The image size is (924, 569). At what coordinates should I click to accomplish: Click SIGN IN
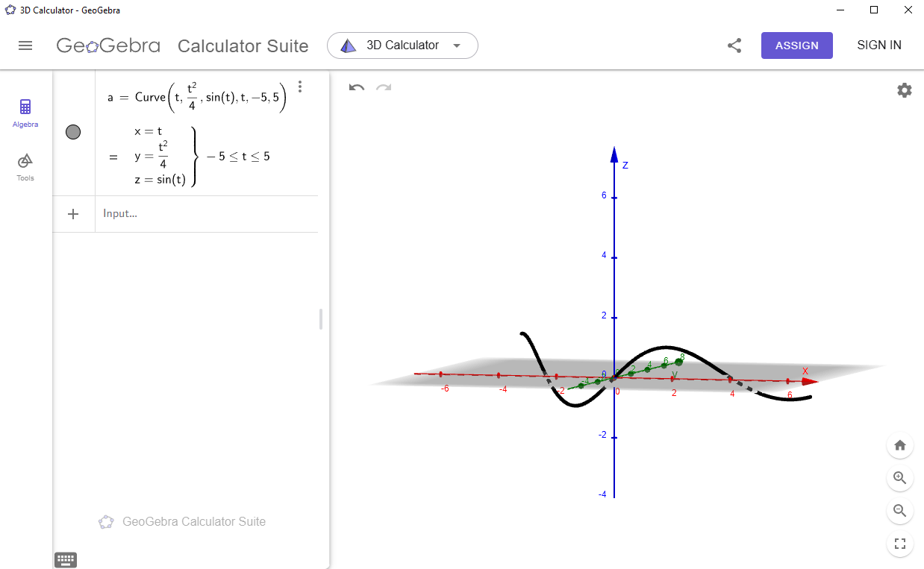coord(879,45)
